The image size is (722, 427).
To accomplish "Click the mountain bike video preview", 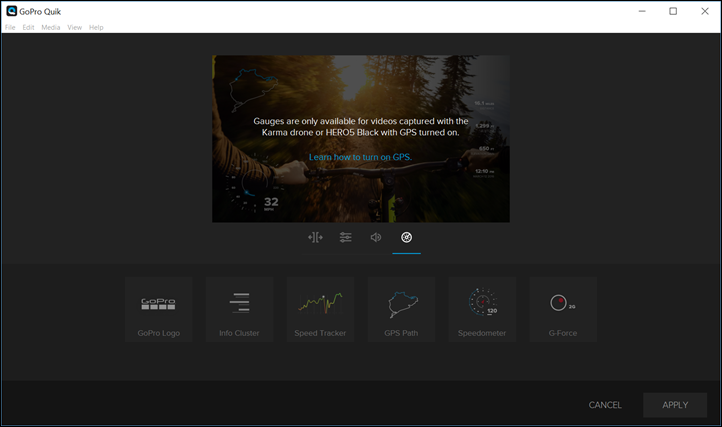I will click(x=361, y=139).
